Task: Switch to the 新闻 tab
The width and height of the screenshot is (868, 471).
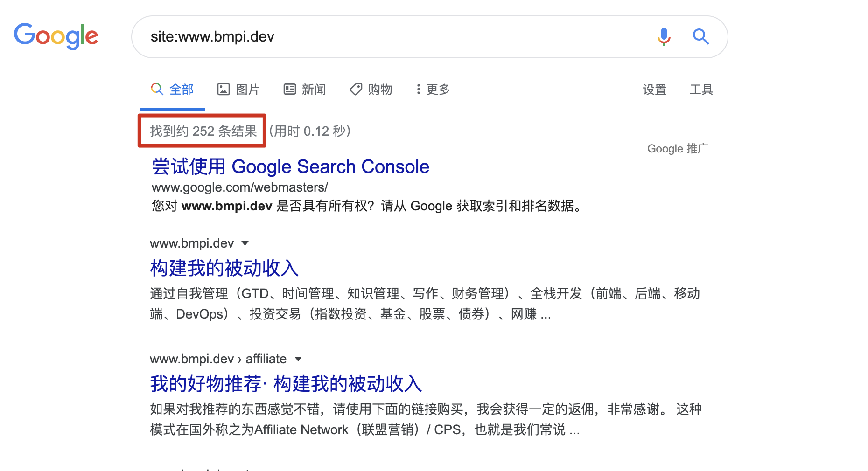Action: pos(314,89)
